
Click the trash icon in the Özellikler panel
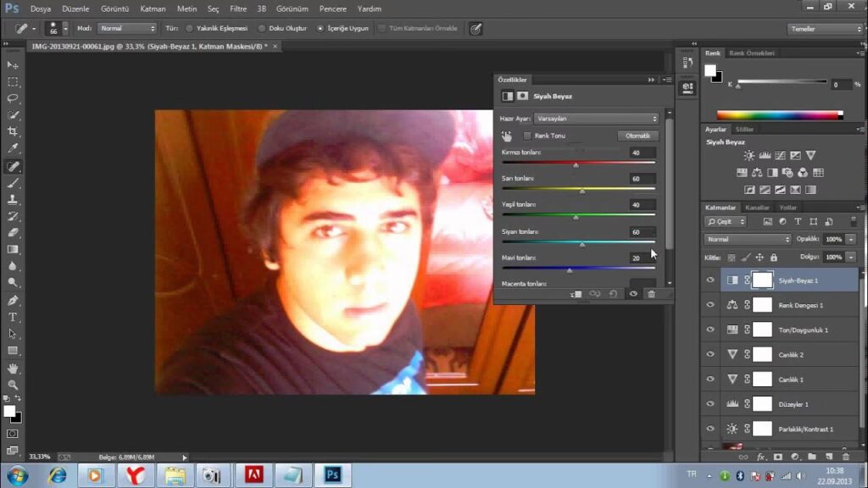[651, 294]
